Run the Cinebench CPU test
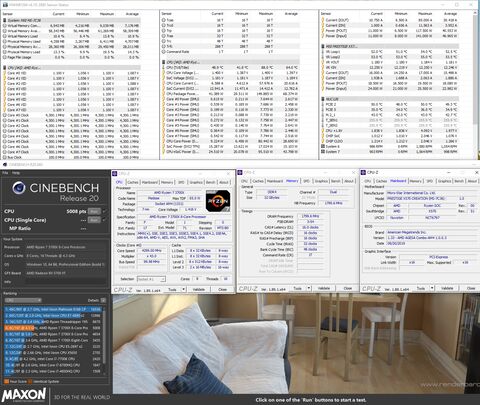 [x=94, y=211]
